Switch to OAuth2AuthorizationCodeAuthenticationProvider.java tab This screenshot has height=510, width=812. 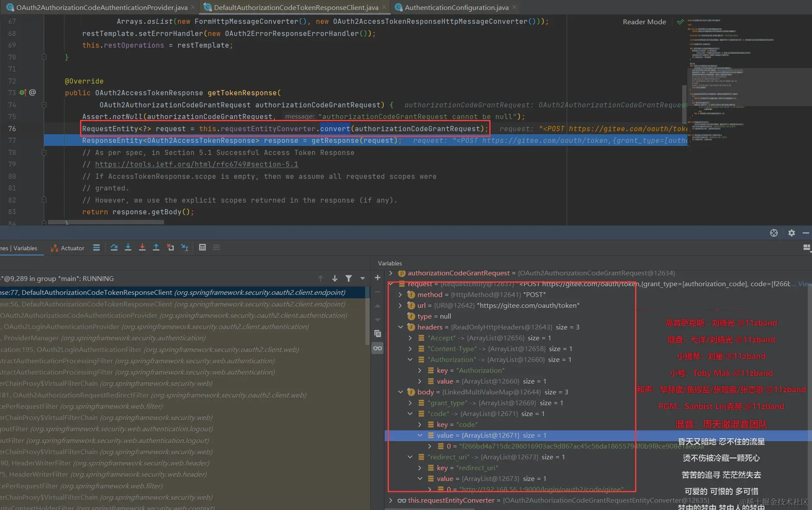tap(102, 7)
